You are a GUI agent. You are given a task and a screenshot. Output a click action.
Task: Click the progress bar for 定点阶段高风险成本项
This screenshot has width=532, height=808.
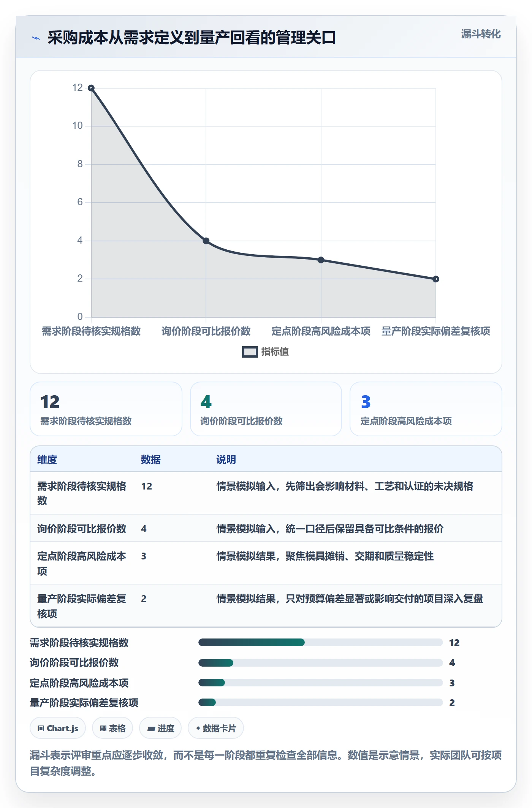click(321, 683)
